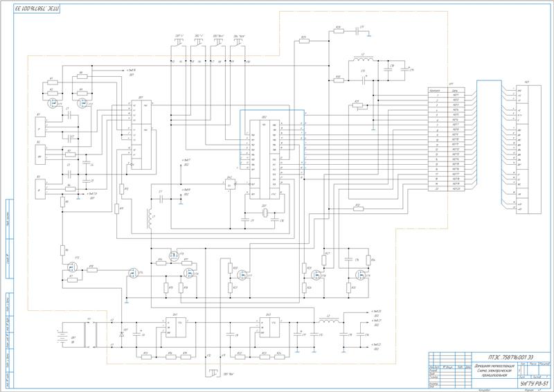Select the B3 temperature sensor block

(40, 189)
